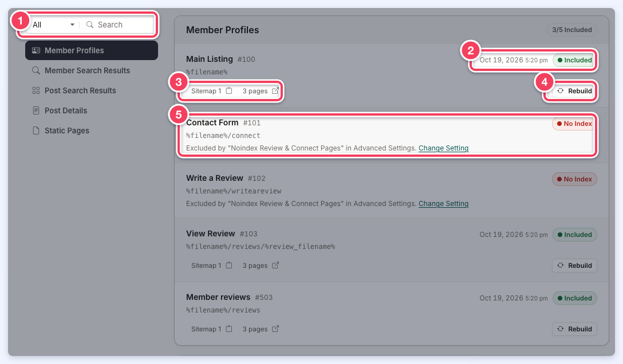Click the Member Profiles panel heading
623x364 pixels.
pyautogui.click(x=223, y=30)
